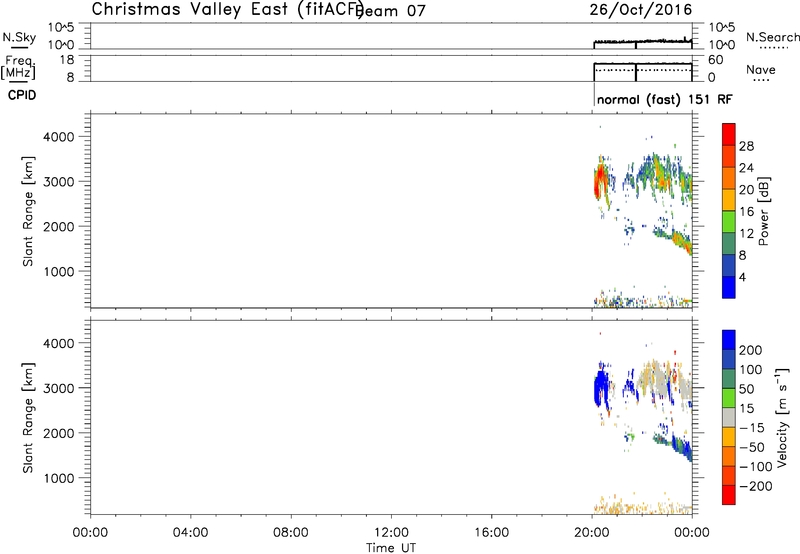
Task: Click the '1000' range tick of the velocity panel
Action: click(x=59, y=478)
